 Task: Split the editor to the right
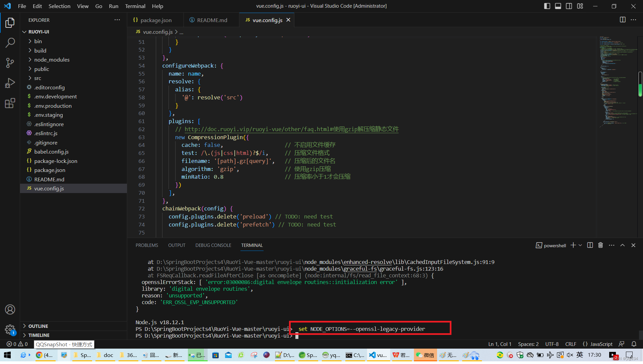[x=623, y=20]
